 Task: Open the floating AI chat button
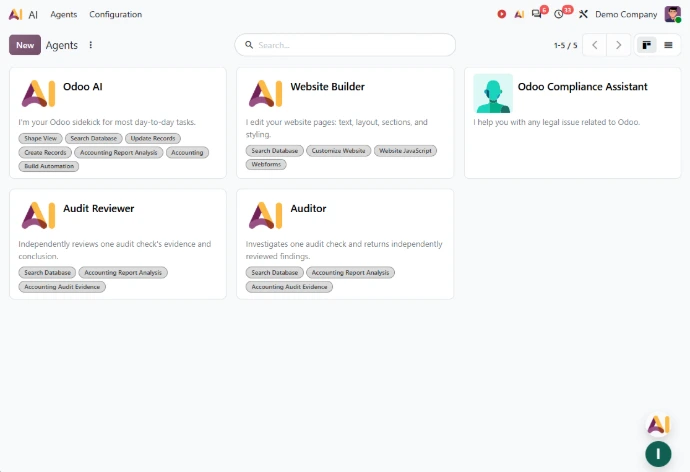point(658,424)
